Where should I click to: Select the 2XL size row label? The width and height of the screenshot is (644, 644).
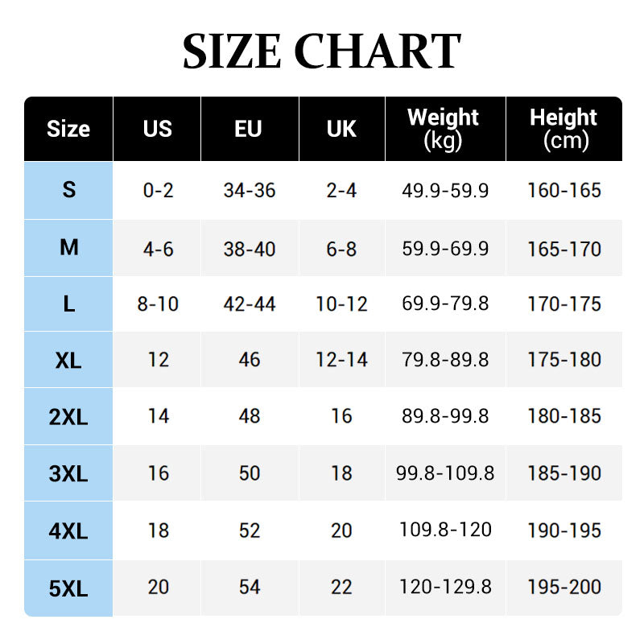tap(69, 416)
